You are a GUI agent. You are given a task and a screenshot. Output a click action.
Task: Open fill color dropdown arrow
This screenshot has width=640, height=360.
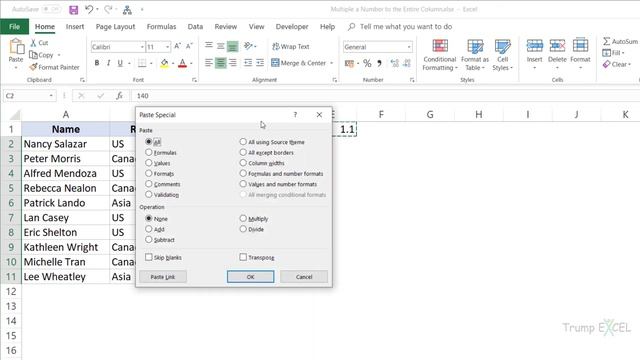[x=173, y=63]
